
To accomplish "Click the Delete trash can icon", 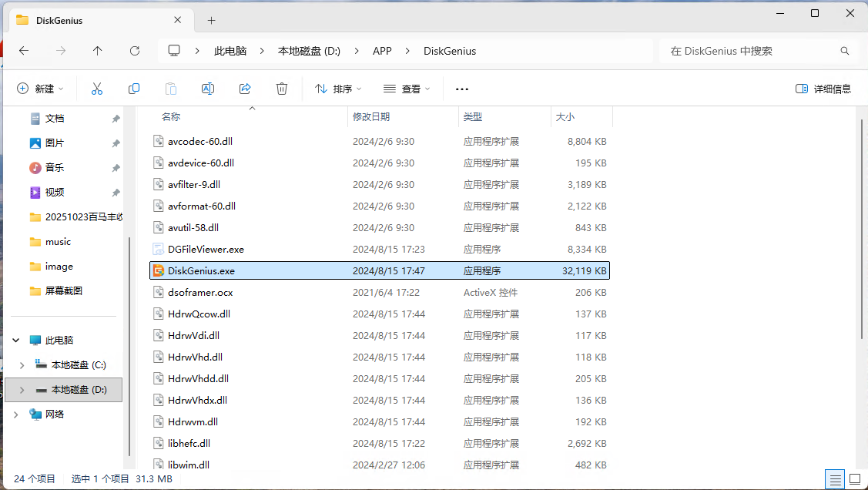I will pyautogui.click(x=282, y=89).
